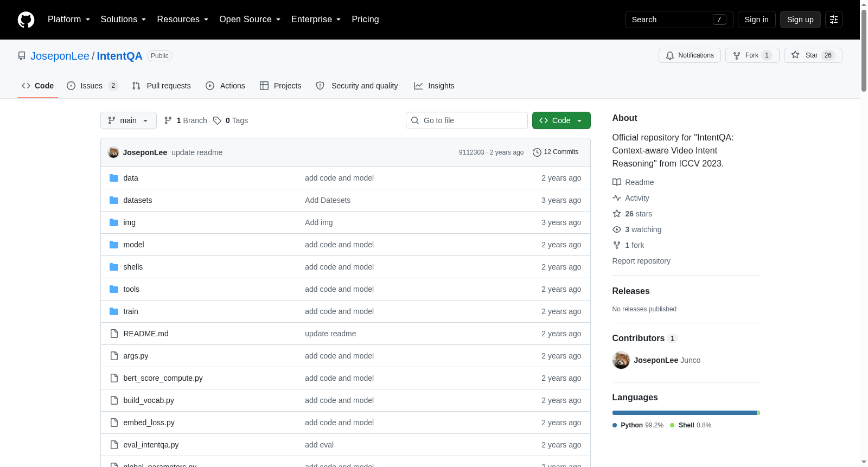Click the repository icon beside JoseponLee

22,56
